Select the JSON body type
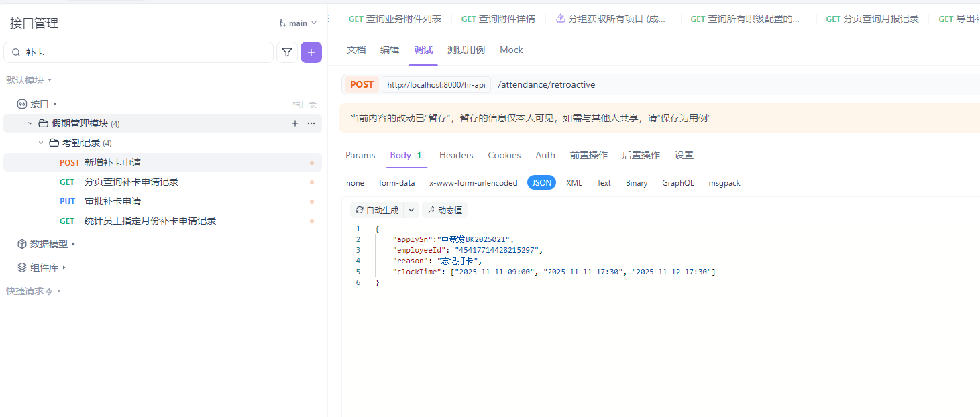Viewport: 980px width, 417px height. tap(541, 183)
